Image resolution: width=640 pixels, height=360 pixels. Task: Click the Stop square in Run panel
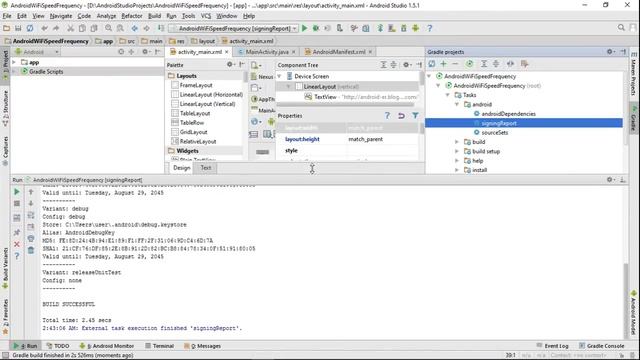click(x=17, y=203)
